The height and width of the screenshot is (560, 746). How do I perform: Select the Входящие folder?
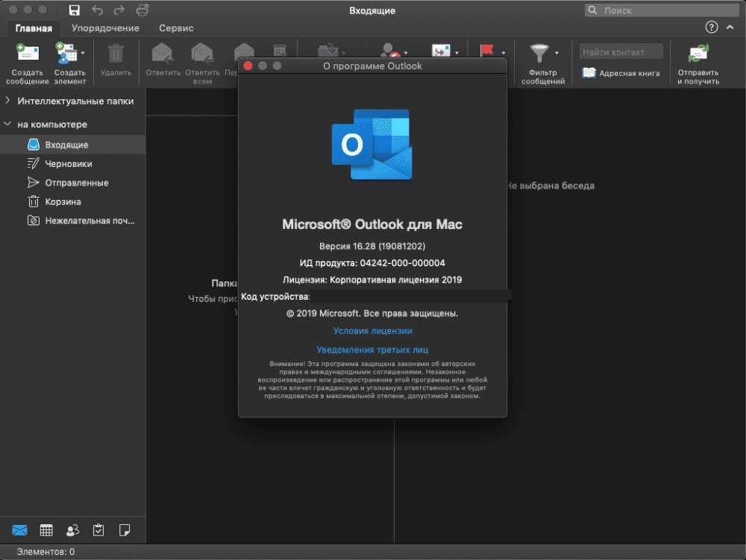click(x=72, y=145)
